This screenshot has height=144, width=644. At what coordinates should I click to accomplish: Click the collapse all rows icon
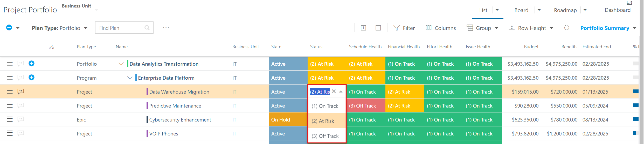[x=378, y=28]
